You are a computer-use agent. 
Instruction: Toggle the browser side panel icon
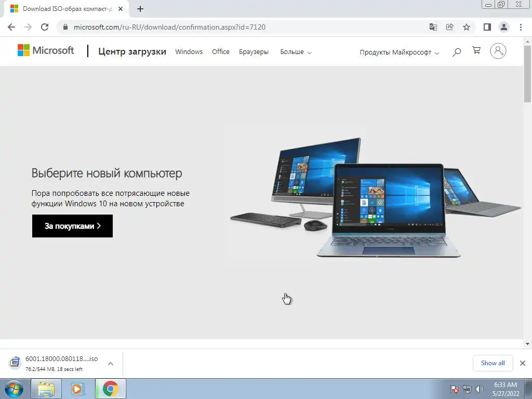pos(487,27)
